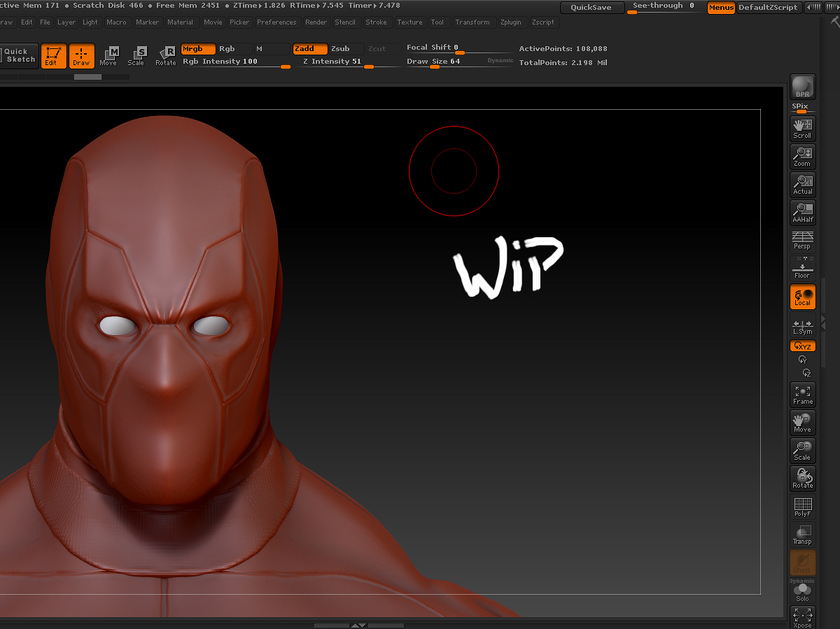Open the Edit menu
Image resolution: width=840 pixels, height=629 pixels.
[x=27, y=22]
